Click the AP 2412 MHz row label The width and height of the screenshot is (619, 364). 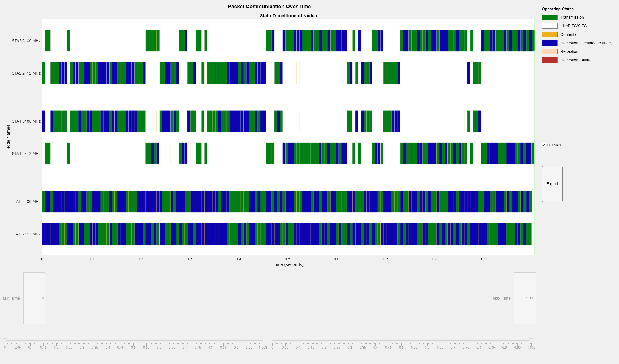tap(28, 234)
